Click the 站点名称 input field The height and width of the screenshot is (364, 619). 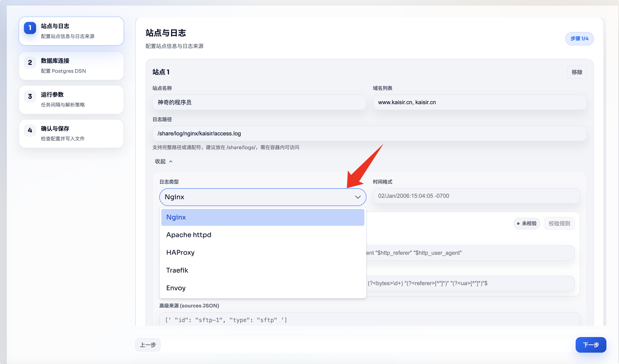click(259, 102)
